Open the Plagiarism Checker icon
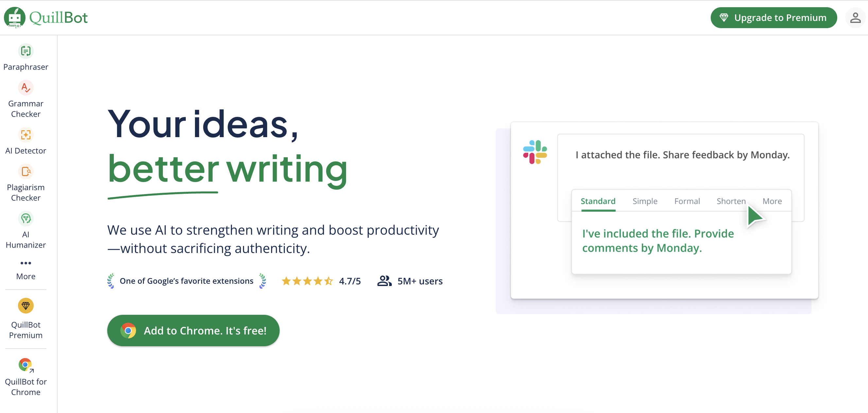The height and width of the screenshot is (413, 868). click(x=26, y=171)
